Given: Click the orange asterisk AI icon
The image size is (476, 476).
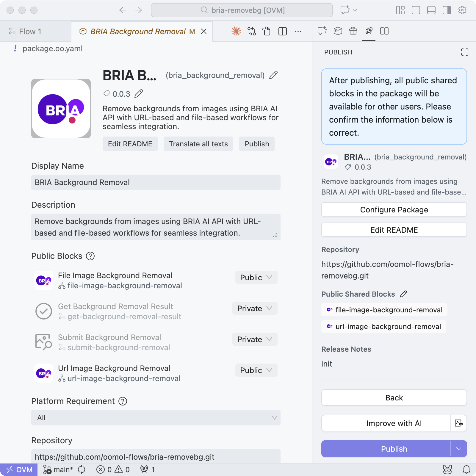Looking at the screenshot, I should click(236, 31).
